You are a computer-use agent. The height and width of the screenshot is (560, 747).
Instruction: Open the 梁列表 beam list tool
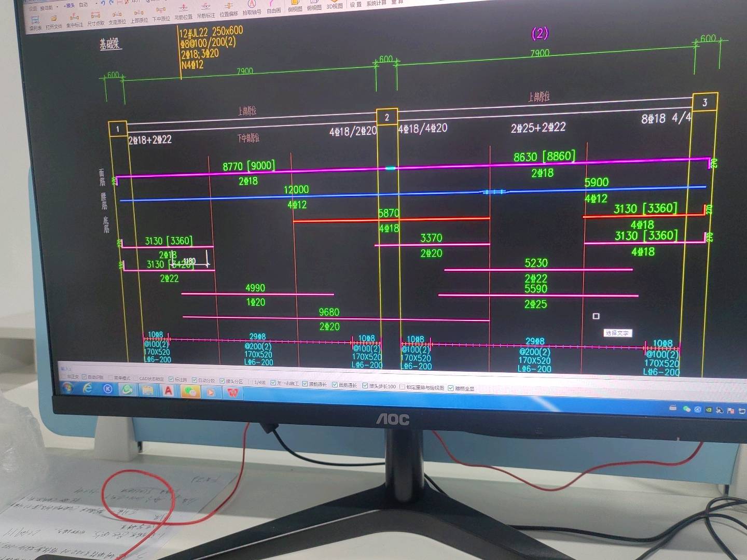(35, 24)
